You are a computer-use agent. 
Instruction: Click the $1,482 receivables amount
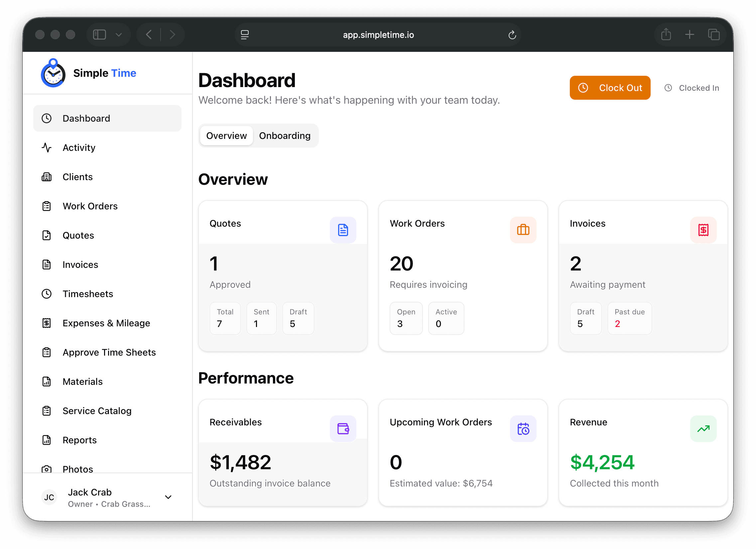pos(241,463)
